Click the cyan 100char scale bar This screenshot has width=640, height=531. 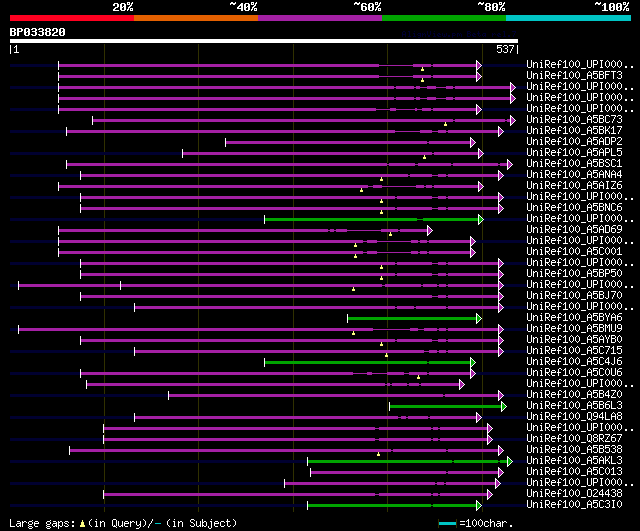(x=447, y=524)
